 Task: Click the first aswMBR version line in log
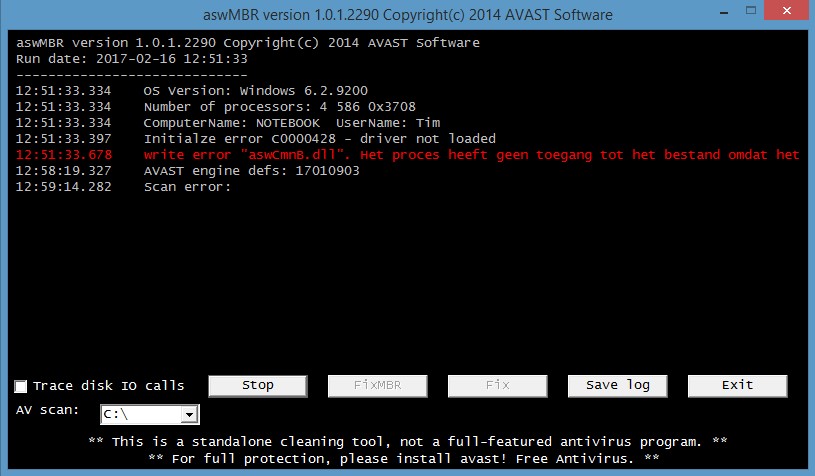point(247,43)
